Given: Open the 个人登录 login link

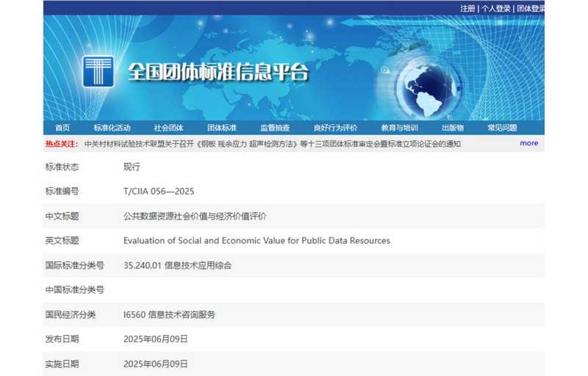Looking at the screenshot, I should [x=496, y=8].
